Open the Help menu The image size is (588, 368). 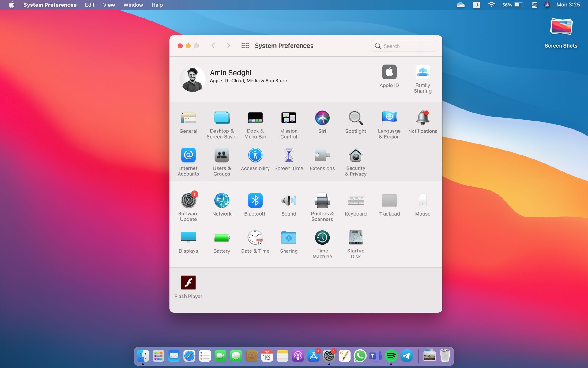point(157,5)
